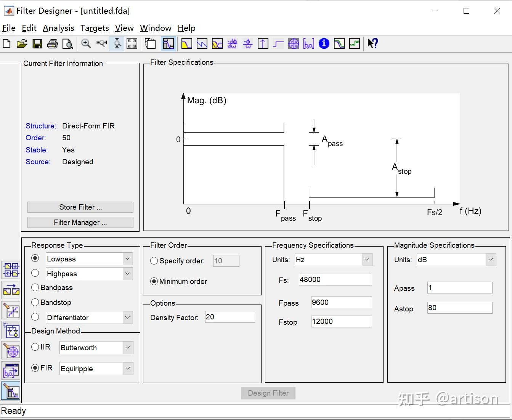Display the Group Delay response
This screenshot has height=420, width=512.
232,43
